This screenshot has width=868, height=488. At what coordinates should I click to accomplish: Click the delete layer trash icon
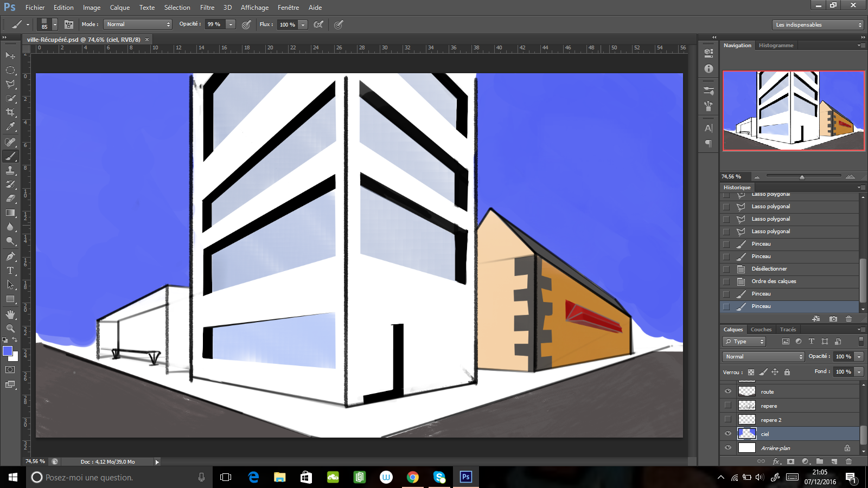(x=848, y=461)
